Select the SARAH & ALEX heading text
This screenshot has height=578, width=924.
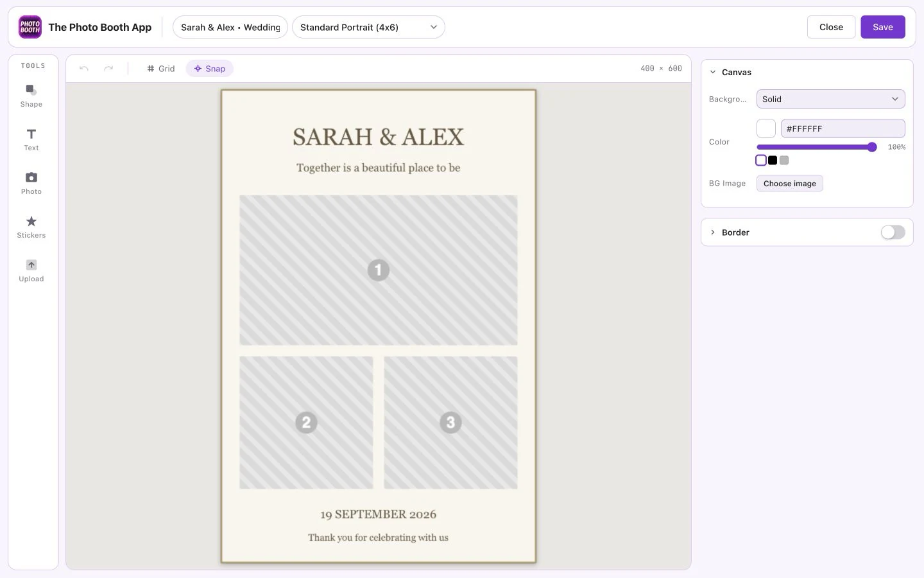pos(379,137)
